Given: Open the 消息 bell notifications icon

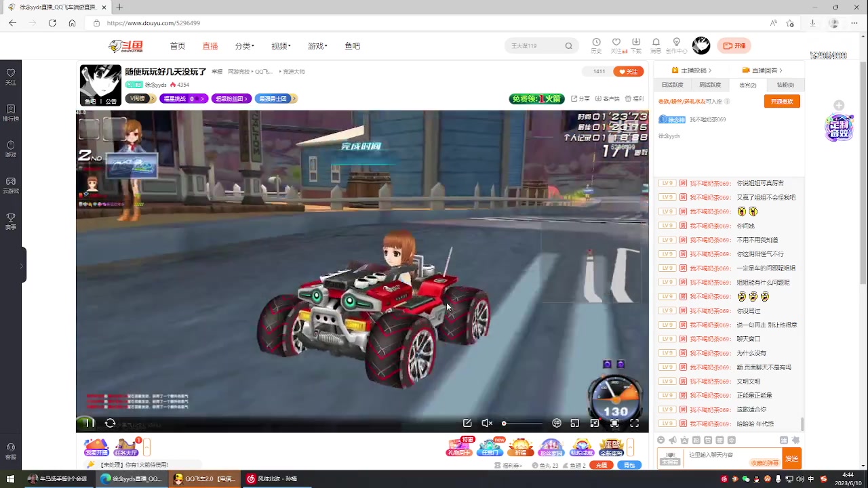Looking at the screenshot, I should point(656,45).
